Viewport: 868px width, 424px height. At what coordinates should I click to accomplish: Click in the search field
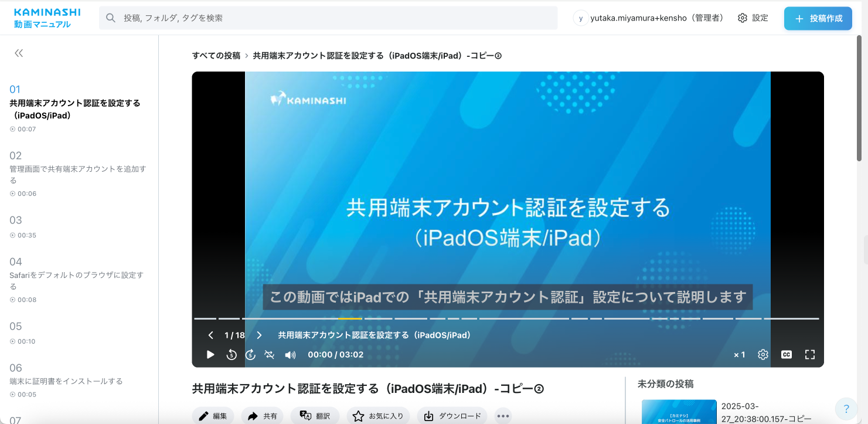coord(328,18)
